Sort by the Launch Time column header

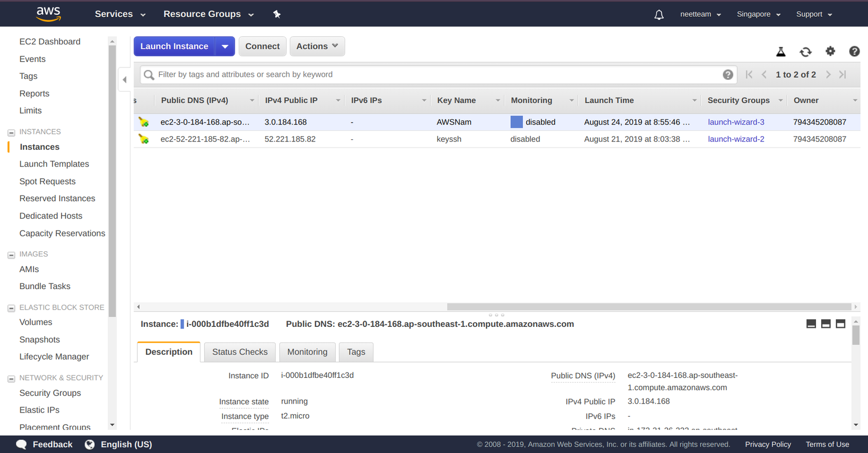point(609,100)
